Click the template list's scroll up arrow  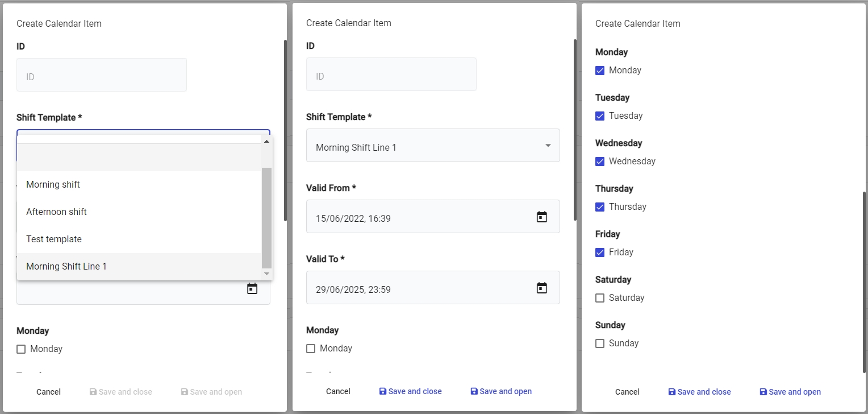pyautogui.click(x=266, y=141)
